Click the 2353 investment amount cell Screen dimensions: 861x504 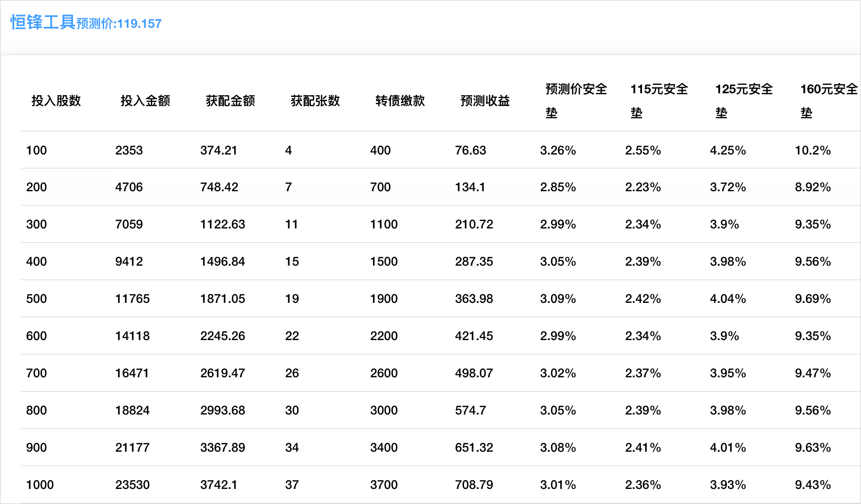[129, 150]
